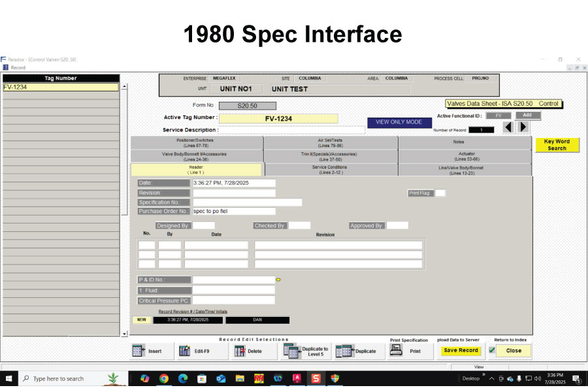
Task: Click the yellow arrow beside P & ID No.
Action: [x=278, y=280]
